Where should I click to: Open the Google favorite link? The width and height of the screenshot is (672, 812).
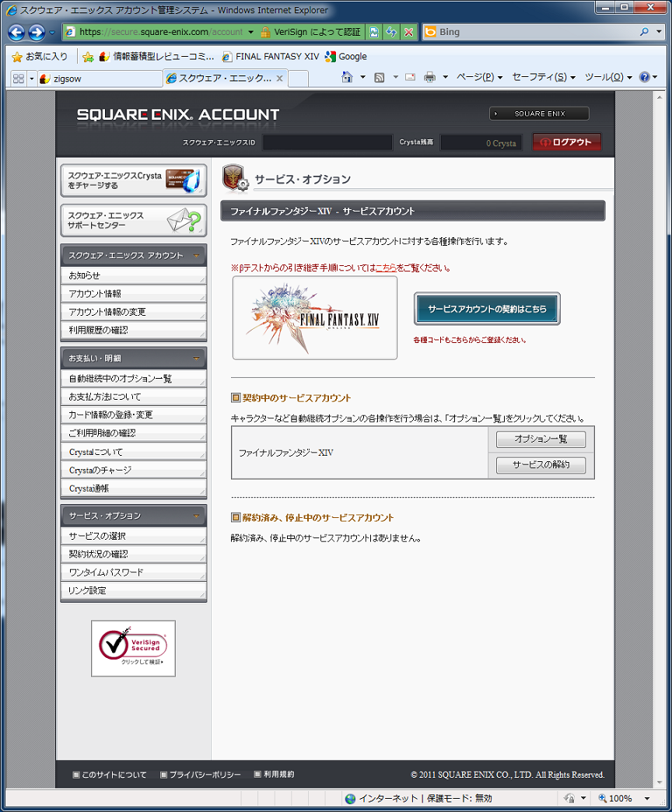[346, 57]
